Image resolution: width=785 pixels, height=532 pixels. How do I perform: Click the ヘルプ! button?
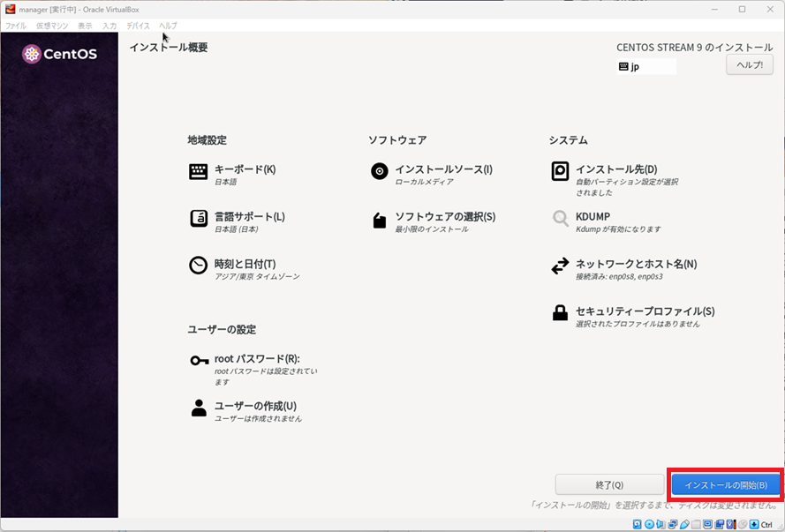750,65
